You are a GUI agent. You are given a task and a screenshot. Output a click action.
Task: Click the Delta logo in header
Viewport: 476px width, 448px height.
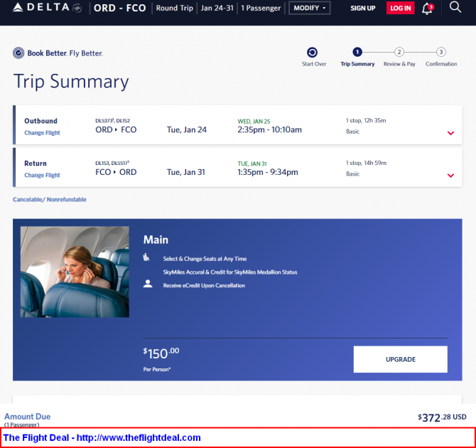47,8
